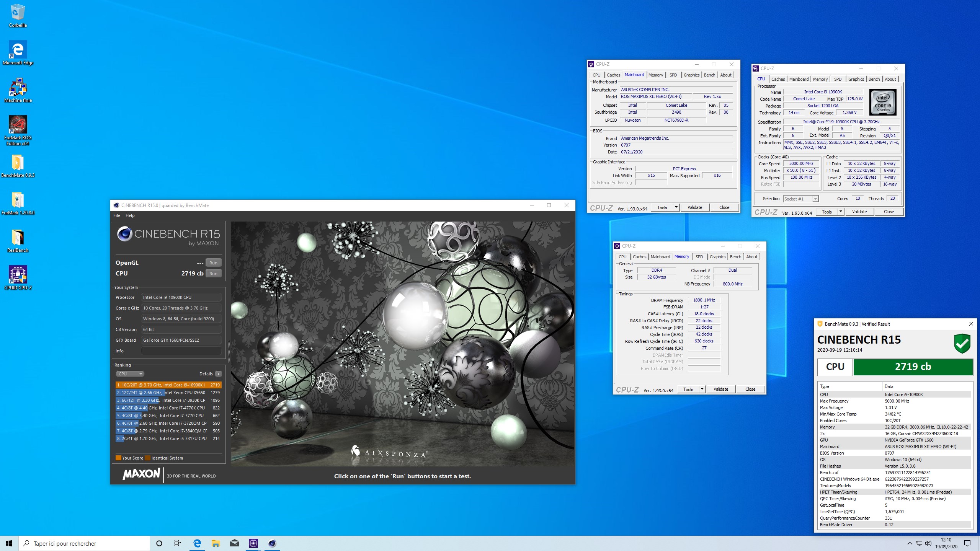Select ranking row Intel Core i7-3930K
The height and width of the screenshot is (551, 980).
pyautogui.click(x=168, y=400)
